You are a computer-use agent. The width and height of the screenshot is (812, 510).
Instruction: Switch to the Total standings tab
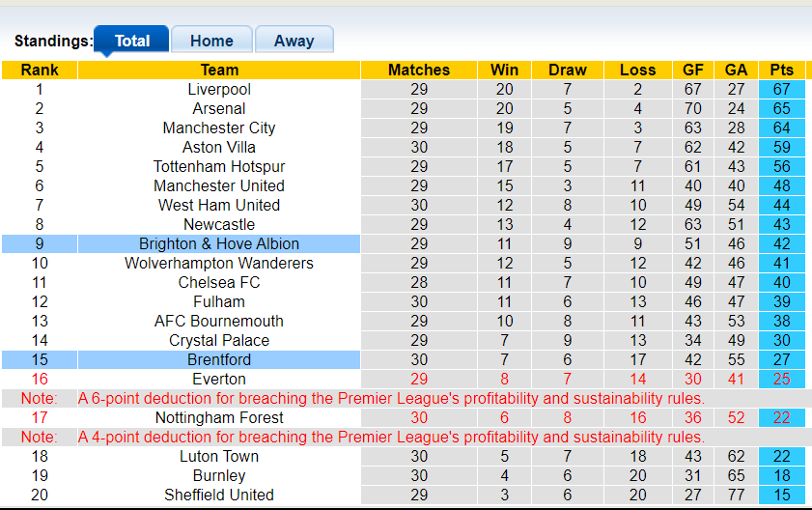132,41
